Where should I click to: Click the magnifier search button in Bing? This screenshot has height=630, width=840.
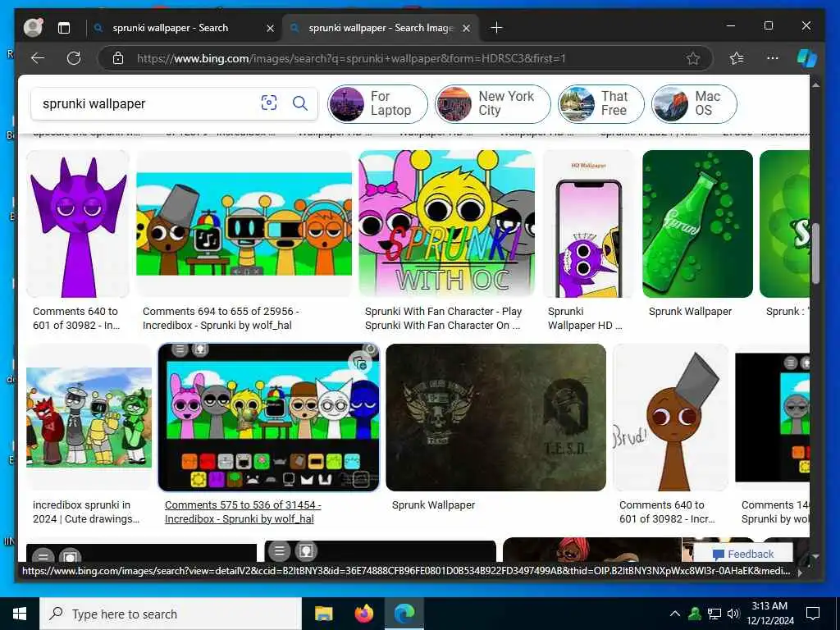tap(300, 103)
